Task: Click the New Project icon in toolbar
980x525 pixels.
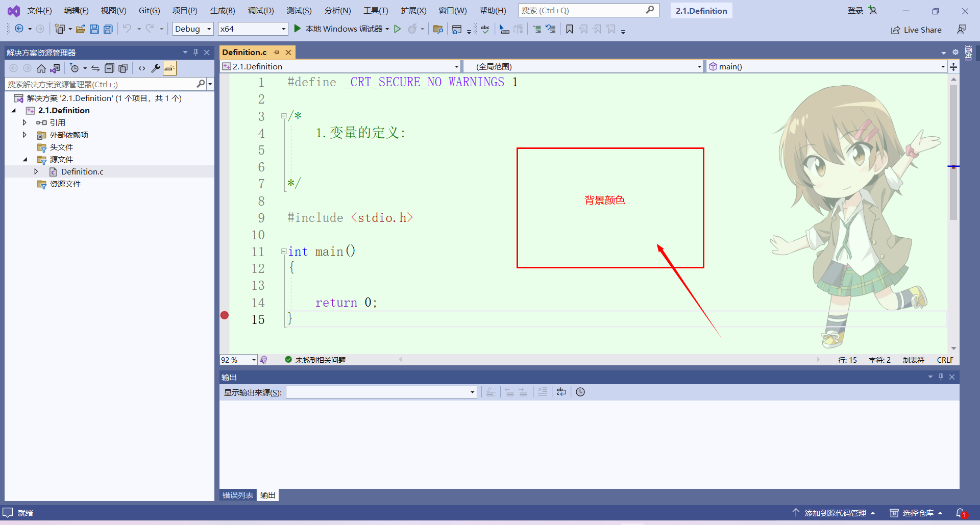Action: pos(60,29)
